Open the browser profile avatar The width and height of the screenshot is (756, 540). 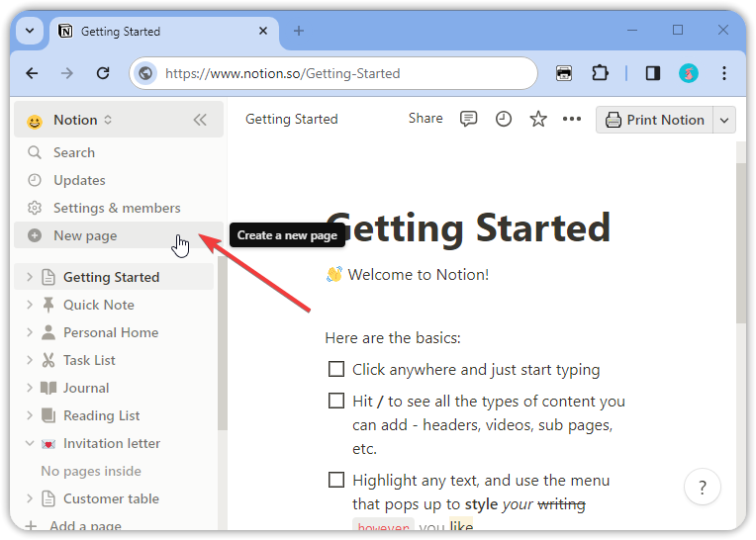(689, 73)
